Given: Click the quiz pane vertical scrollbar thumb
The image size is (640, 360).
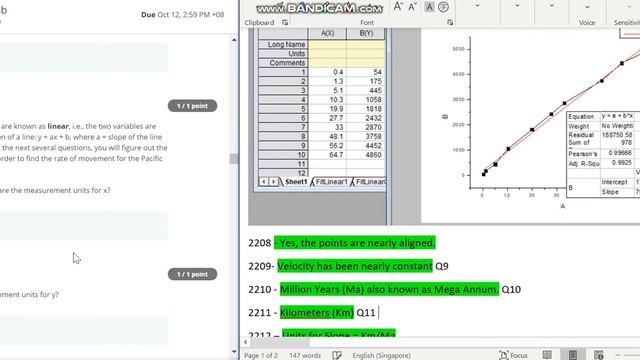Looking at the screenshot, I should click(234, 159).
